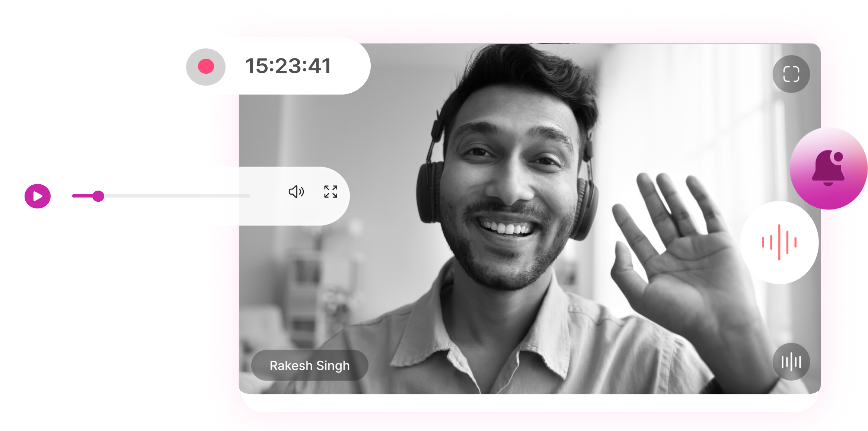The image size is (868, 431).
Task: Open notifications via the pink bell
Action: coord(827,168)
